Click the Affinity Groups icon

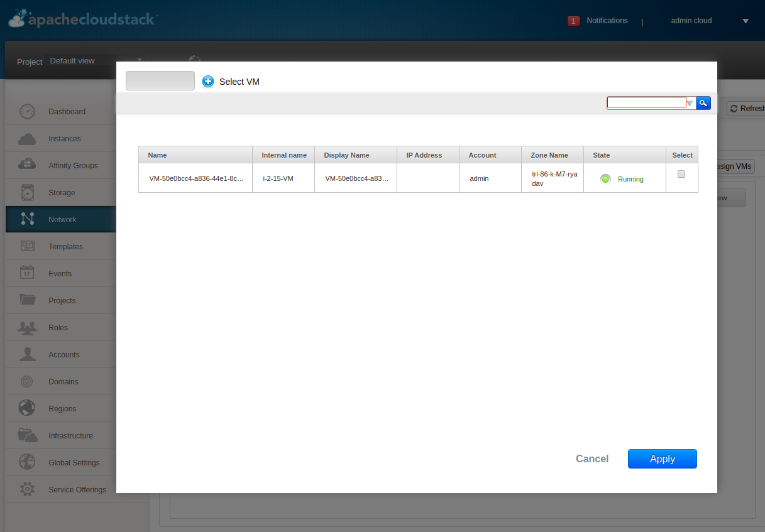(x=27, y=165)
